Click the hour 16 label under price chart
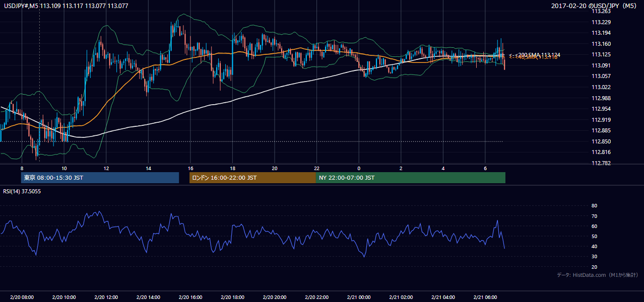The height and width of the screenshot is (302, 644). (x=190, y=168)
